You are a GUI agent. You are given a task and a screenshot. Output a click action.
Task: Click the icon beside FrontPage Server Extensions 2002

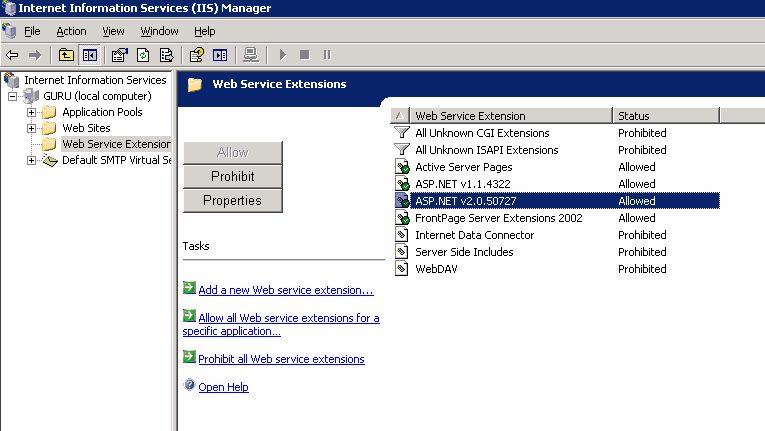point(402,218)
